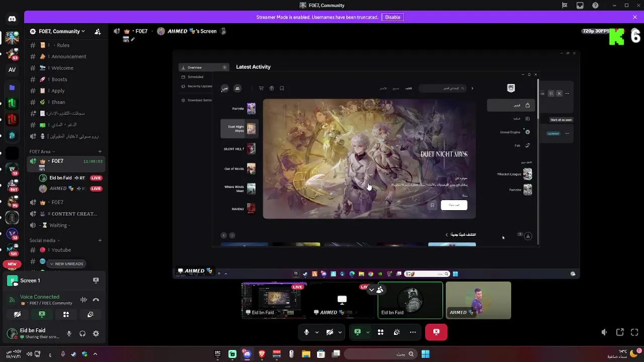Disable Streamer Mode button in banner

[392, 17]
